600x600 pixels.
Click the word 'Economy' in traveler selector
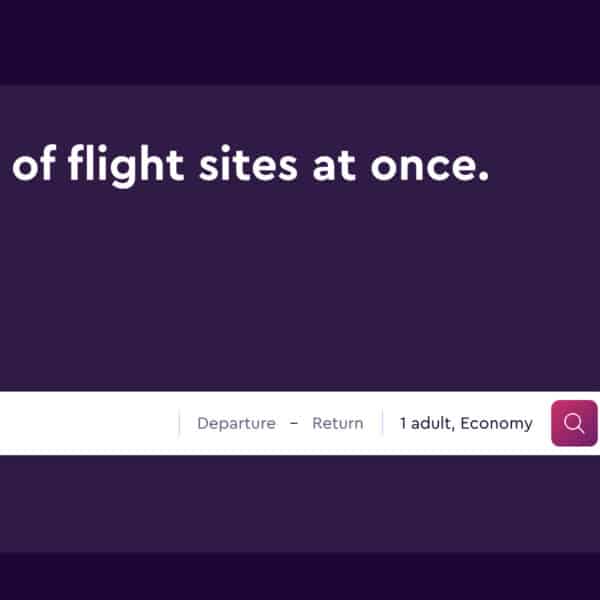(497, 424)
